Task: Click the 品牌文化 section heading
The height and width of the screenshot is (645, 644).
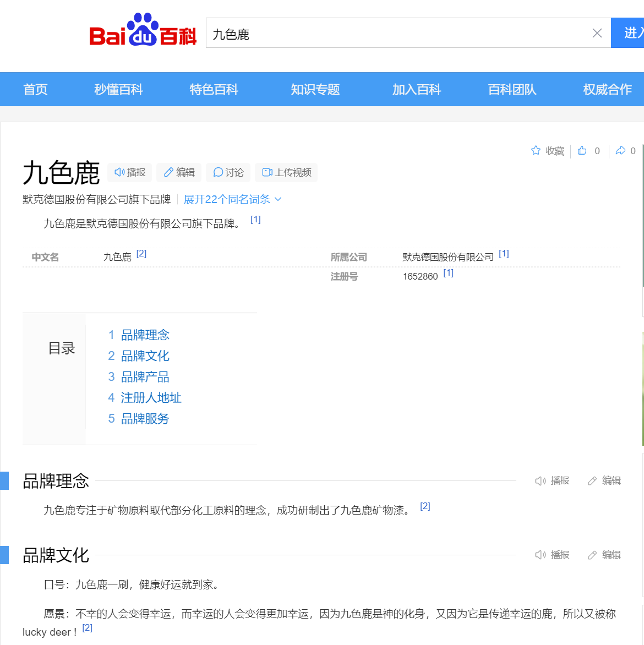Action: coord(56,555)
